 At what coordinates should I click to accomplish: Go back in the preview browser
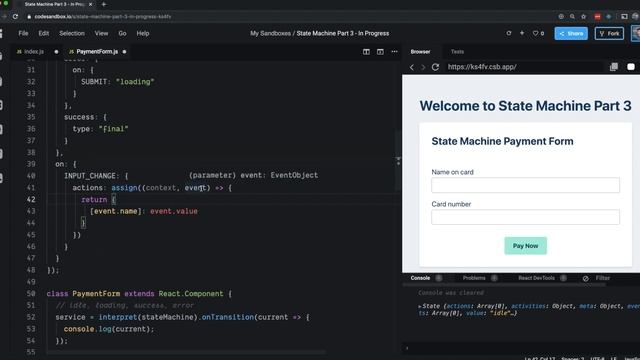411,67
